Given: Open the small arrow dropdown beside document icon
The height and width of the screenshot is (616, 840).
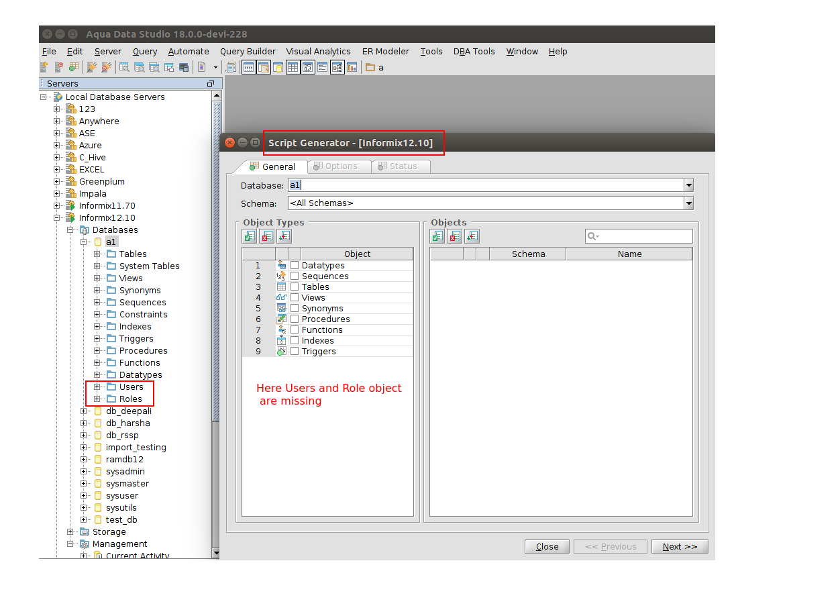Looking at the screenshot, I should click(x=215, y=67).
